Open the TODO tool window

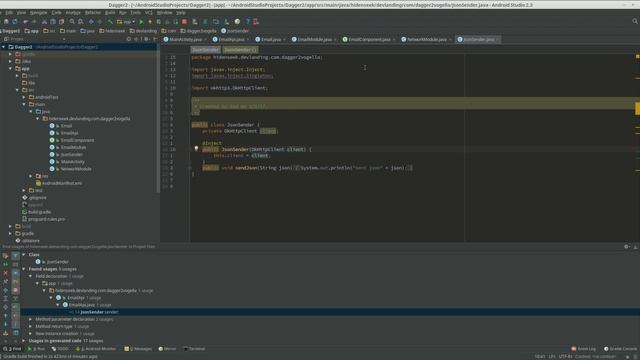pos(60,349)
